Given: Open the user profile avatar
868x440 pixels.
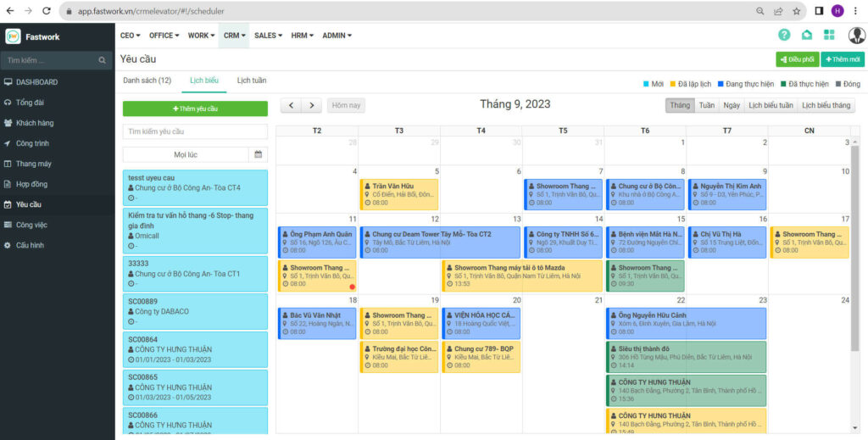Looking at the screenshot, I should pyautogui.click(x=856, y=36).
